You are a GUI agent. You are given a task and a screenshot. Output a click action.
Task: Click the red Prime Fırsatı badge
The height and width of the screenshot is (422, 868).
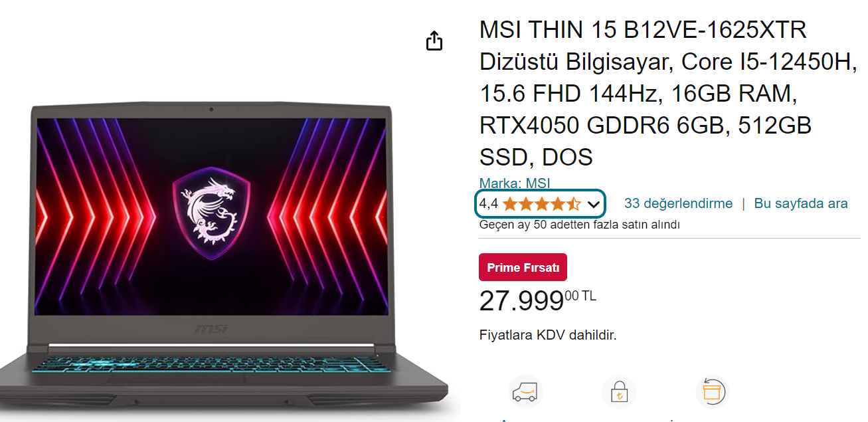(x=523, y=267)
